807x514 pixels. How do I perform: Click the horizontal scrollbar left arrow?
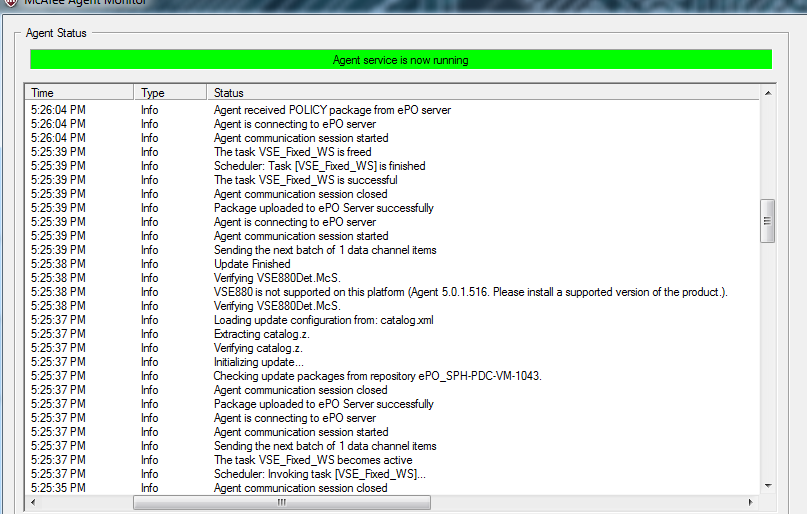(x=33, y=502)
